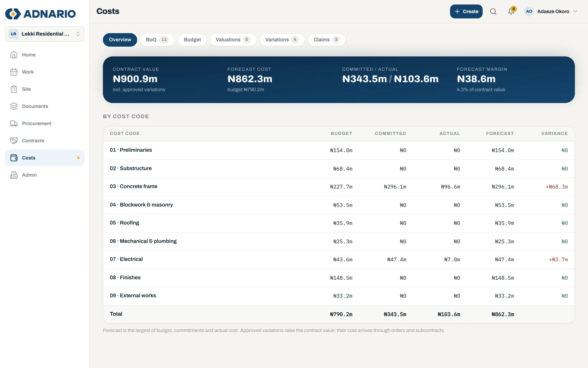588x368 pixels.
Task: Click the ₦38.6m forecast margin figure
Action: point(476,79)
